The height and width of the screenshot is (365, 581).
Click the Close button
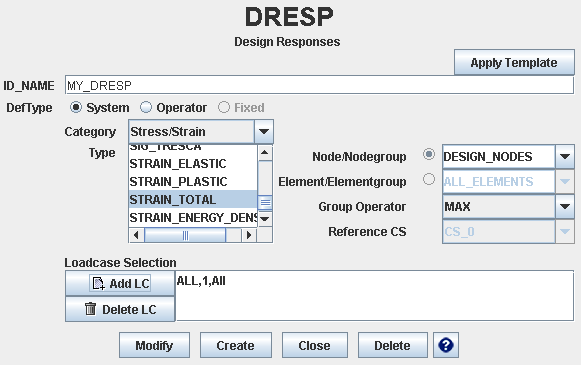tap(315, 345)
